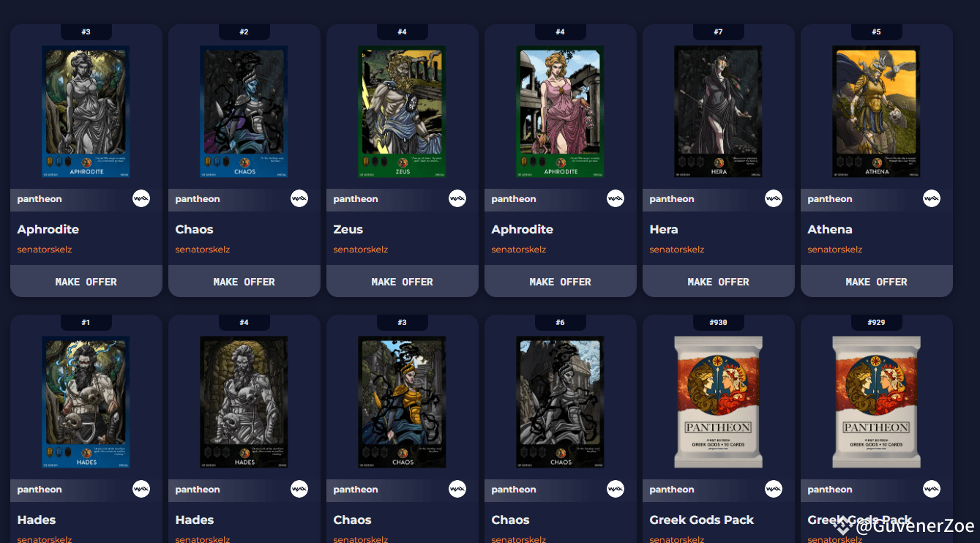Open the Zeus card artwork thumbnail
The height and width of the screenshot is (543, 980).
point(402,111)
